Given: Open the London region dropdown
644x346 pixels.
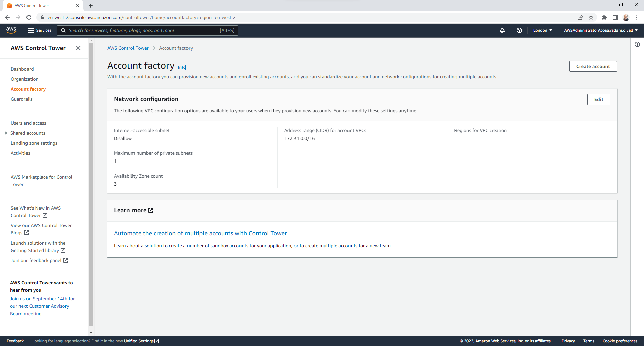Looking at the screenshot, I should [x=542, y=30].
